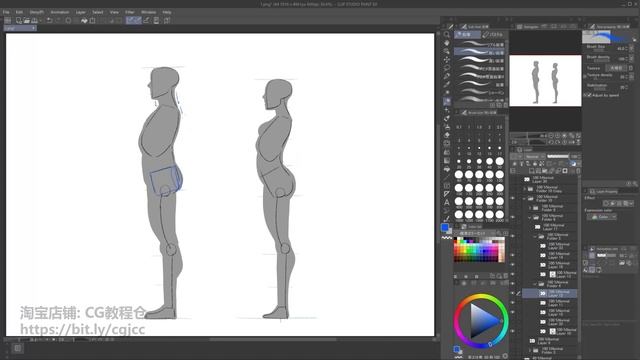Viewport: 640px width, 360px height.
Task: Collapse the Folder 4 layer folder
Action: pos(535,283)
